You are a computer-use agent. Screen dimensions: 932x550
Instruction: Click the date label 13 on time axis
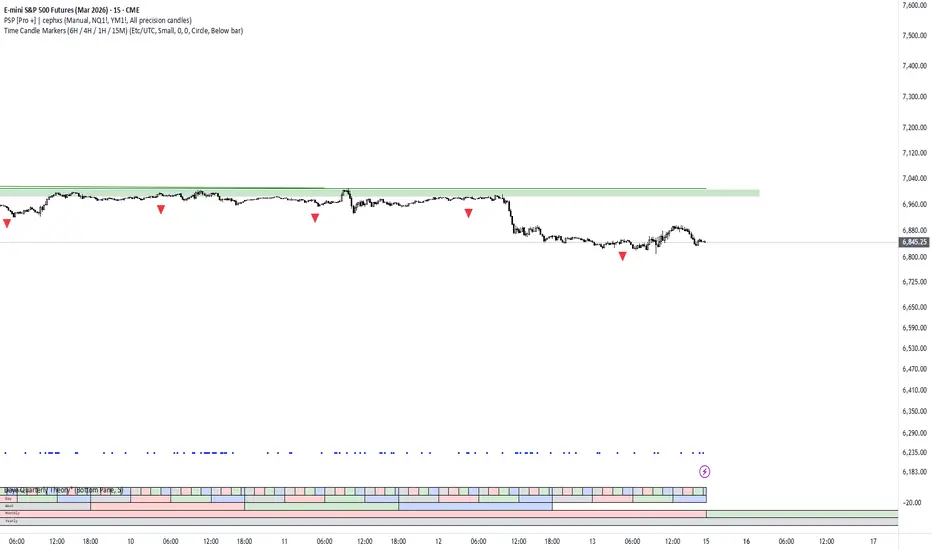[x=592, y=541]
